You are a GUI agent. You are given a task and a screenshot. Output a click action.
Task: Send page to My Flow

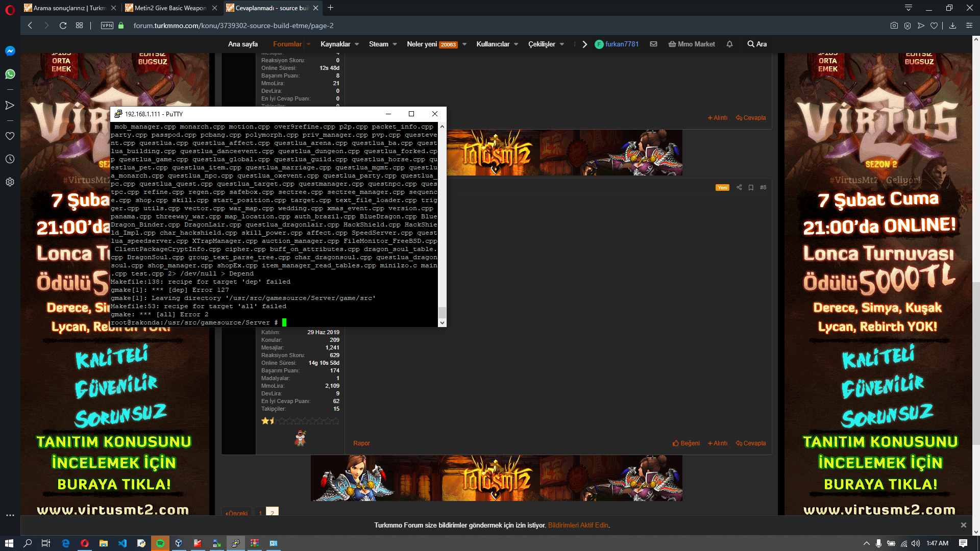(921, 26)
